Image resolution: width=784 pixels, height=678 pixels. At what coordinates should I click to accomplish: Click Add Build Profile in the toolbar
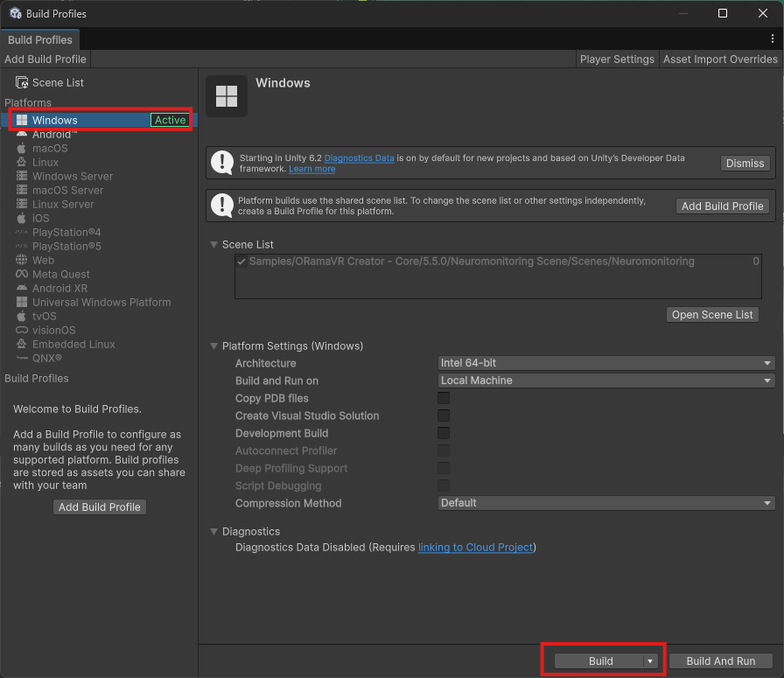click(x=45, y=59)
